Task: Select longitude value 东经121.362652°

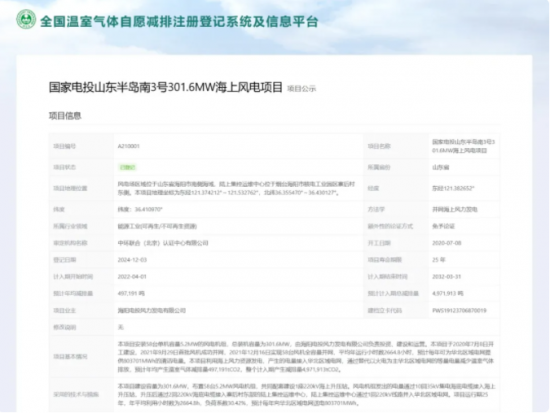Action: tap(453, 188)
